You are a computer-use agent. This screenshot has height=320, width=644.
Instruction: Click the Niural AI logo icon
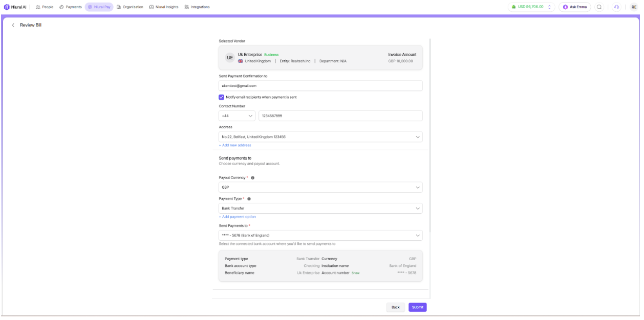7,7
